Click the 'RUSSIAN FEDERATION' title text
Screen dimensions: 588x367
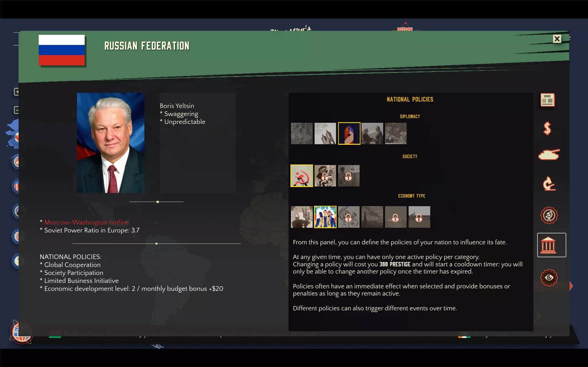147,46
